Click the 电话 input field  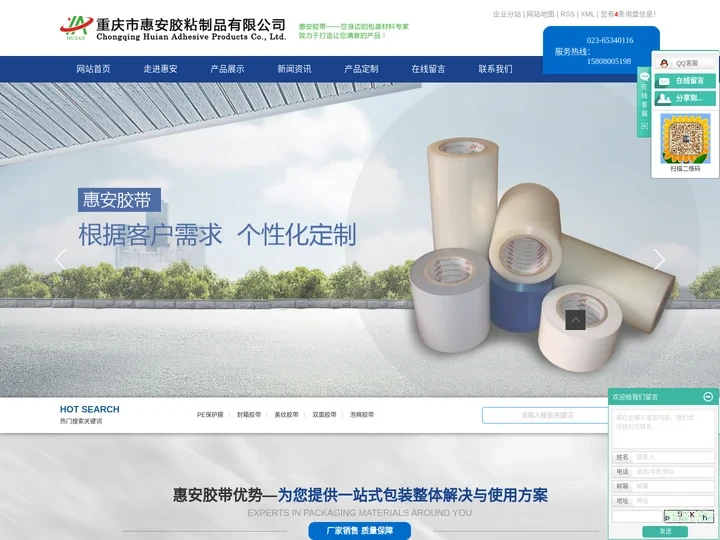pyautogui.click(x=674, y=472)
